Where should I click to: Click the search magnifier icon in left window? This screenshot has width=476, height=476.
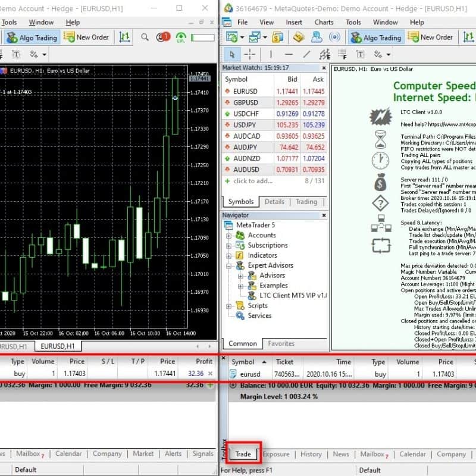[145, 37]
